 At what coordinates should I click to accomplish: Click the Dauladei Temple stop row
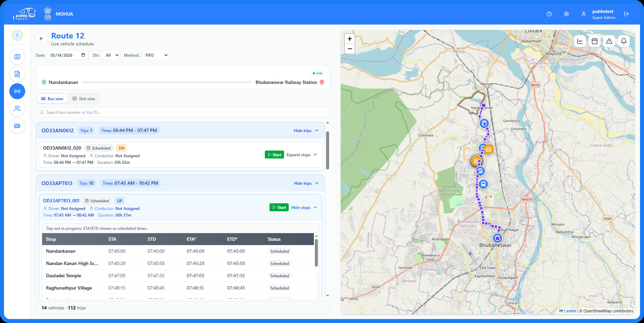click(178, 276)
